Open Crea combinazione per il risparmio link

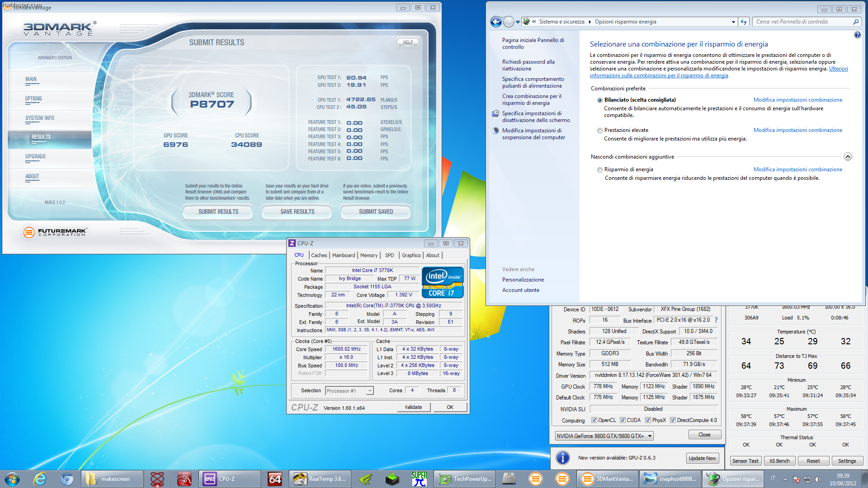[532, 99]
